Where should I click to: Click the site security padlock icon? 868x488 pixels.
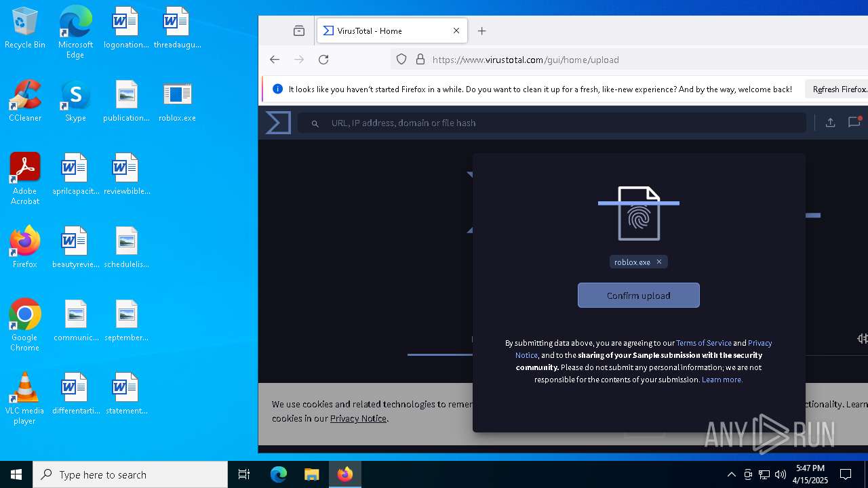tap(420, 60)
